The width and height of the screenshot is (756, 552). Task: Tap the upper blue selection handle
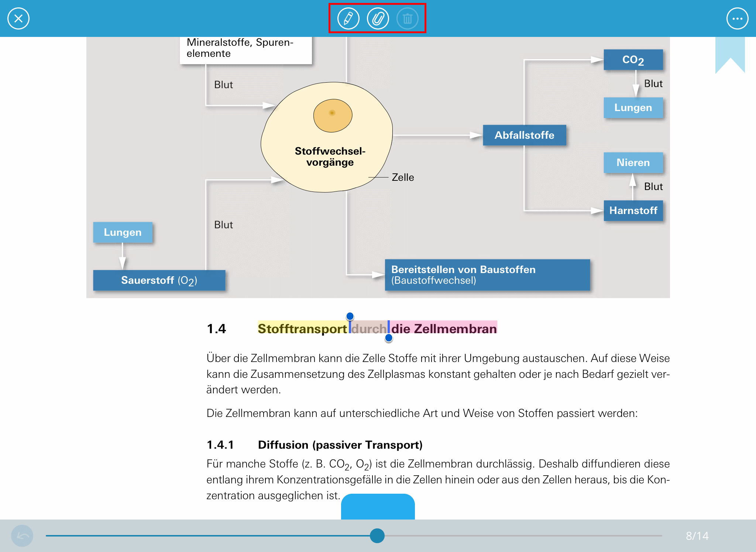point(350,316)
